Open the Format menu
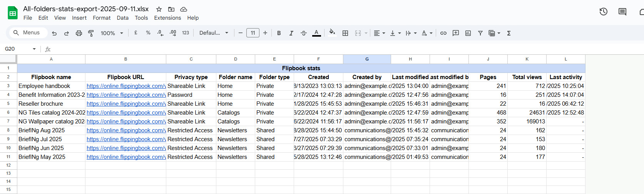The image size is (644, 194). [x=102, y=18]
